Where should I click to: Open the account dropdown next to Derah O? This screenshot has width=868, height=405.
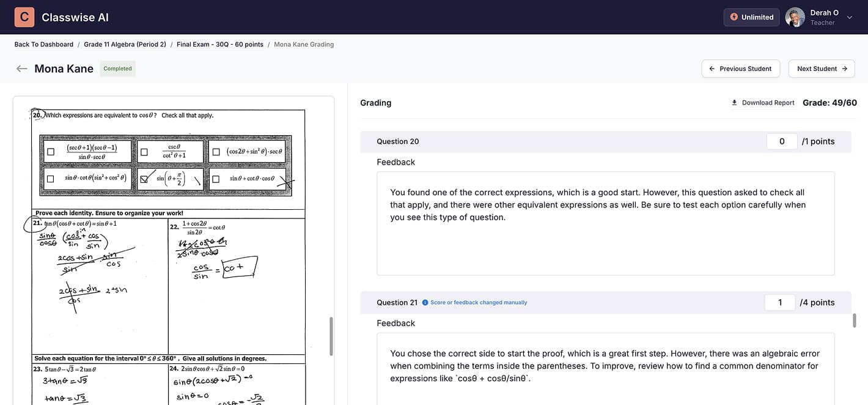(x=850, y=17)
